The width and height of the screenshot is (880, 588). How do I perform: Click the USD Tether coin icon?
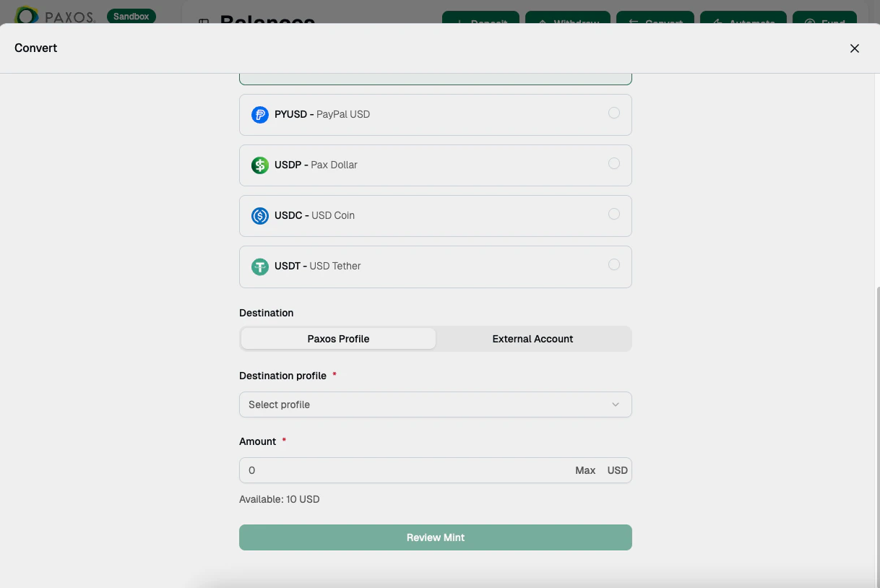coord(260,267)
